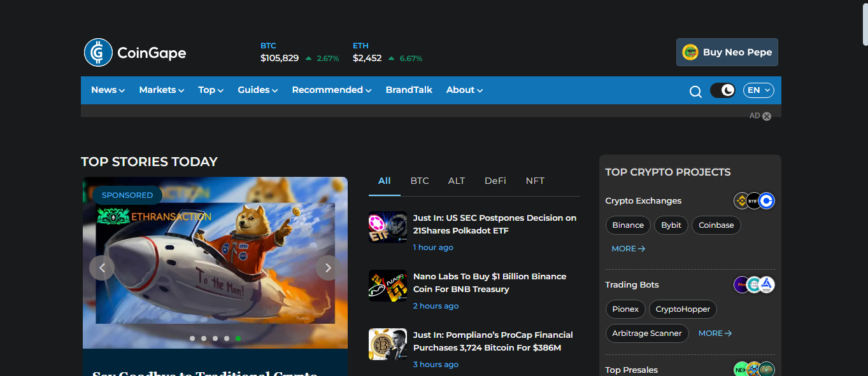868x376 pixels.
Task: Click the Binance logo icon
Action: 741,201
